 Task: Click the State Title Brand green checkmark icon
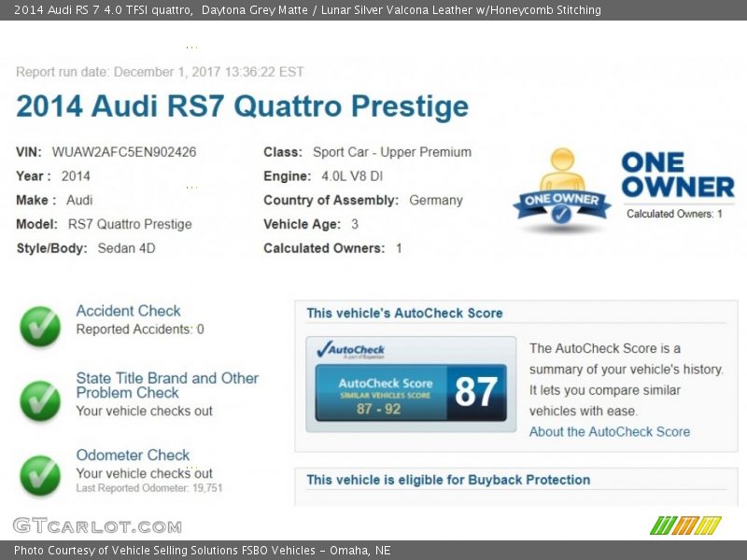point(40,401)
